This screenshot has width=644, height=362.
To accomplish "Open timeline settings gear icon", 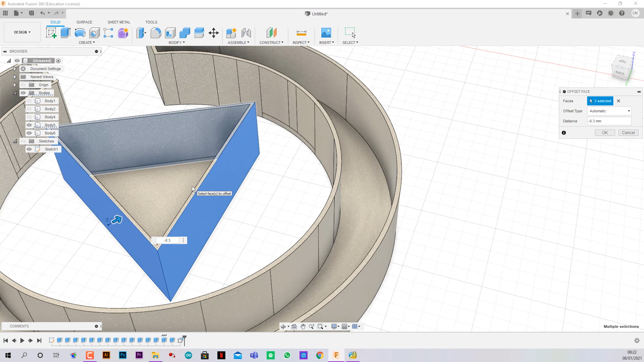I will pos(637,341).
